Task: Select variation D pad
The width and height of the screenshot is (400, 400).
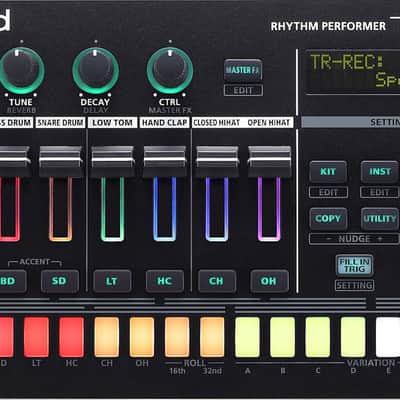Action: point(353,337)
